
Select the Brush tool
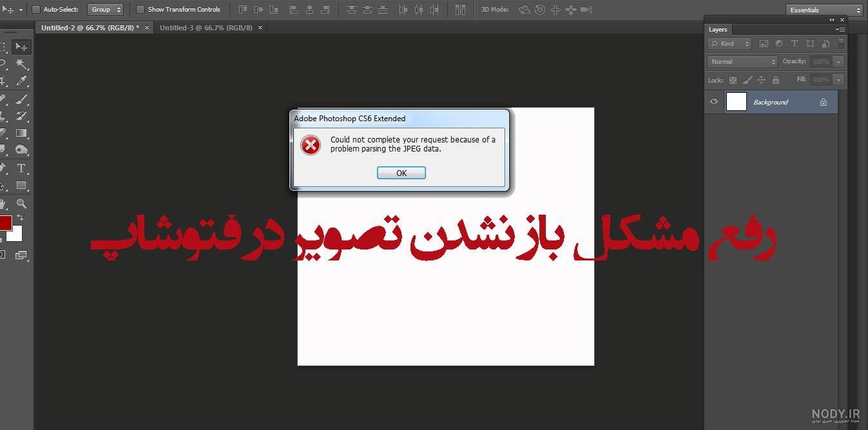(21, 100)
